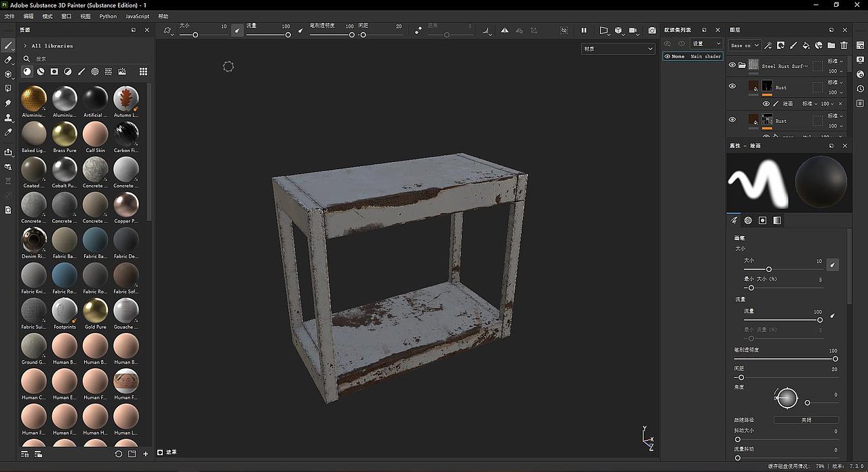The height and width of the screenshot is (472, 868).
Task: Open the Python menu
Action: [108, 16]
